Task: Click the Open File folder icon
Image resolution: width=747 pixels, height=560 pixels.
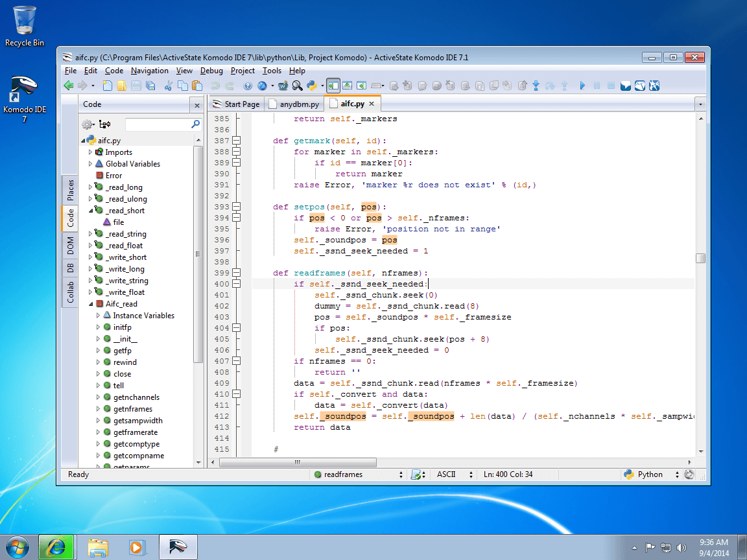Action: [x=122, y=86]
